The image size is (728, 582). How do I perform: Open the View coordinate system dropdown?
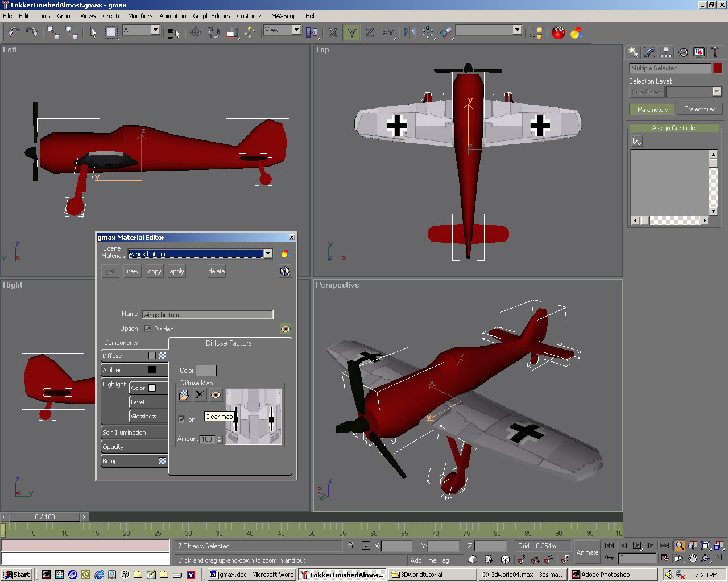pos(296,30)
